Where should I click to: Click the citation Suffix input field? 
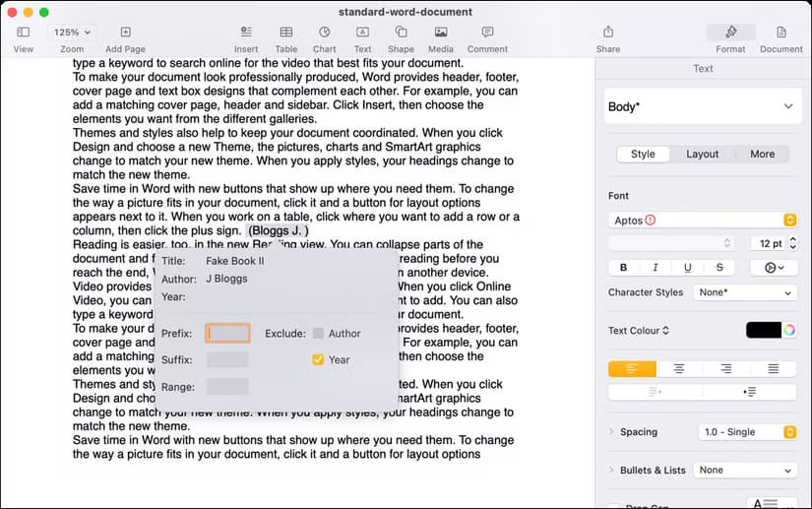coord(227,360)
